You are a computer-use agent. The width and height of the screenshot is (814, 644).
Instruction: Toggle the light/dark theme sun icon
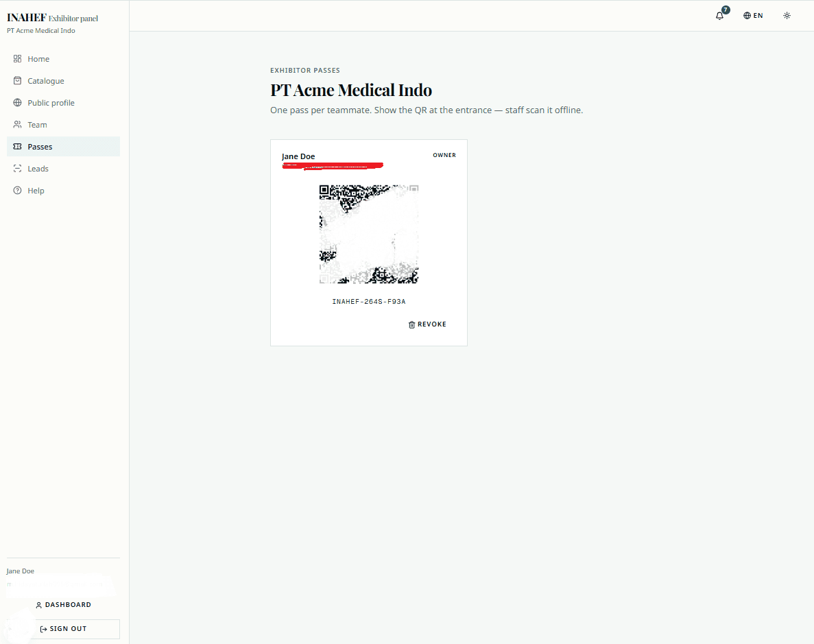click(x=787, y=16)
